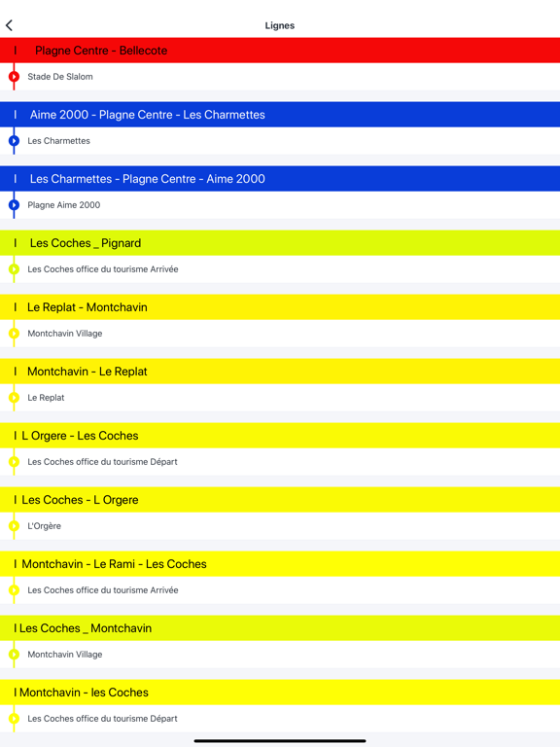Open Montchavin - Le Rami - Les Coches line
560x747 pixels.
[280, 564]
